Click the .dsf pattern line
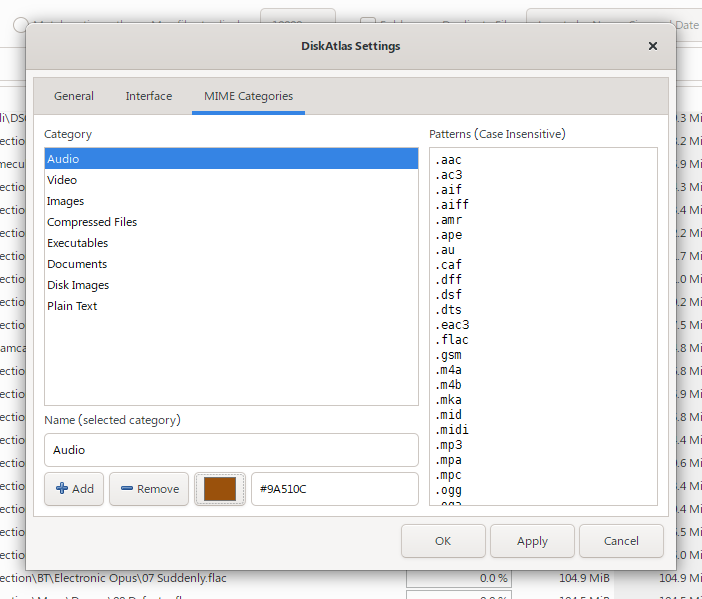The height and width of the screenshot is (599, 702). [448, 295]
